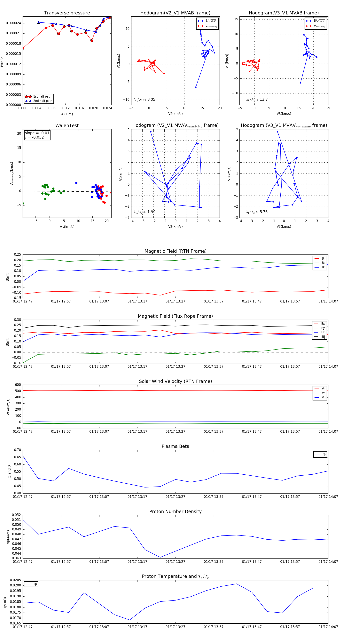This screenshot has width=351, height=644.
Task: Click B/√μ0ρ legend entry in V3_V1 MVAB hodogram
Action: pos(316,21)
